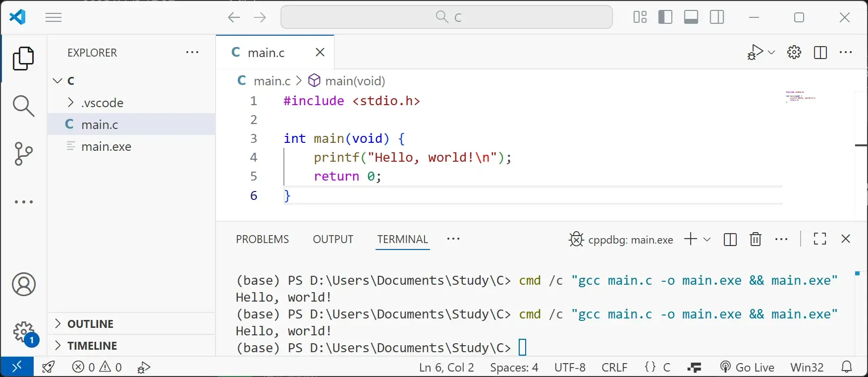Open the Accounts menu icon
This screenshot has width=868, height=377.
[23, 284]
